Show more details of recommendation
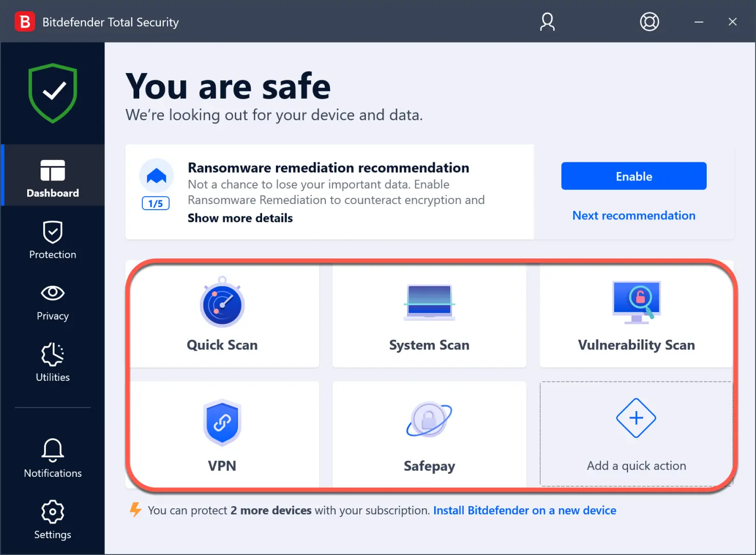Screen dimensions: 756x555 (x=240, y=218)
